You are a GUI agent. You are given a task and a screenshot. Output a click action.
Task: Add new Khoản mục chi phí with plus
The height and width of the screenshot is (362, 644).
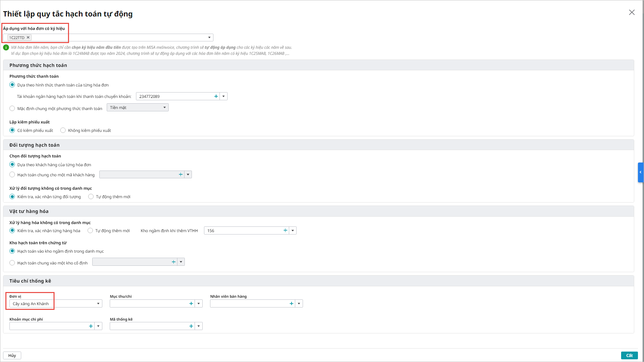tap(91, 326)
